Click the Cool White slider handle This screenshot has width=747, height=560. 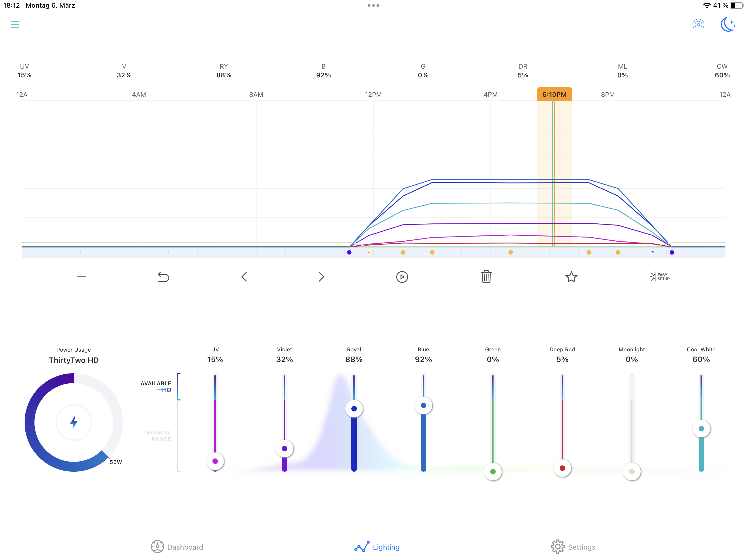[701, 428]
